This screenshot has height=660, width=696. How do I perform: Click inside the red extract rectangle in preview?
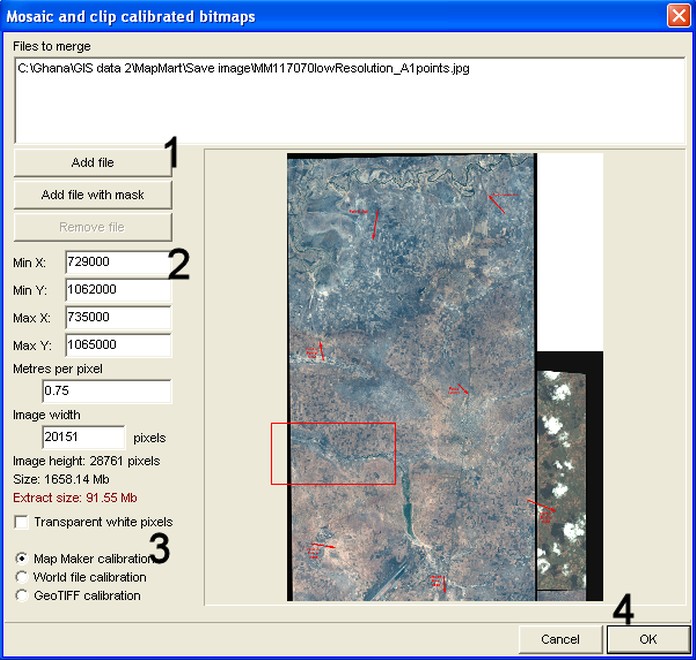[x=333, y=454]
